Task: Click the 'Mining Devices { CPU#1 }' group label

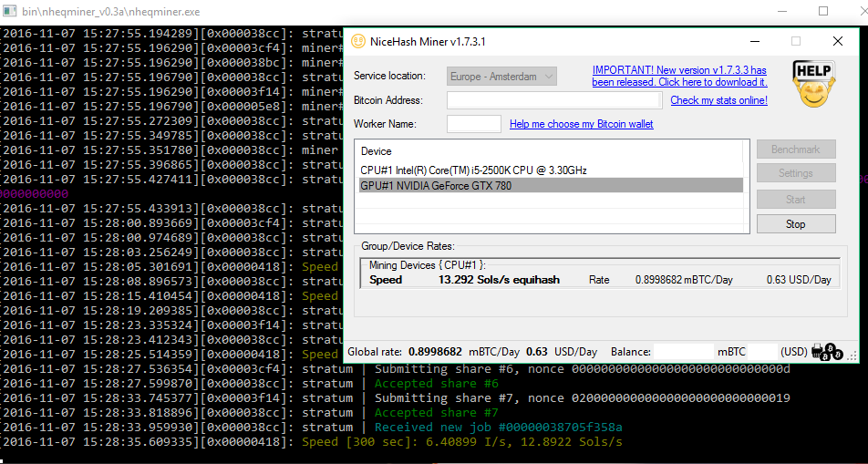Action: coord(427,265)
